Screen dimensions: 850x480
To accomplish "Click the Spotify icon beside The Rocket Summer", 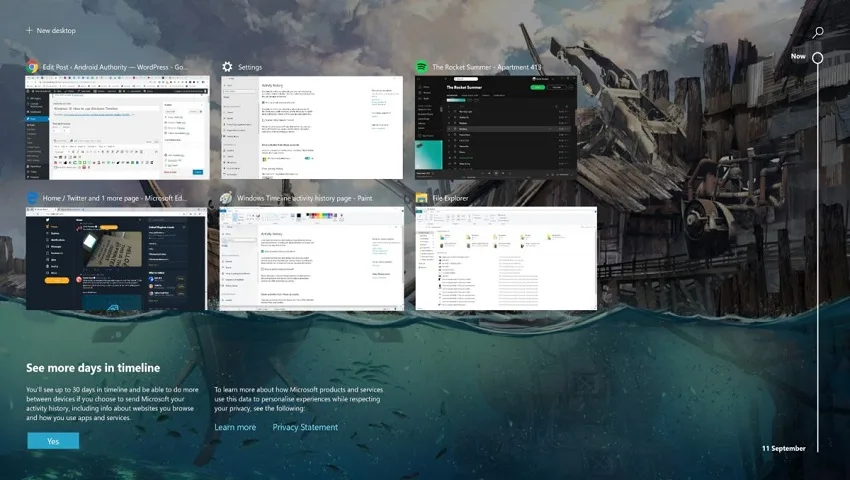I will (421, 67).
